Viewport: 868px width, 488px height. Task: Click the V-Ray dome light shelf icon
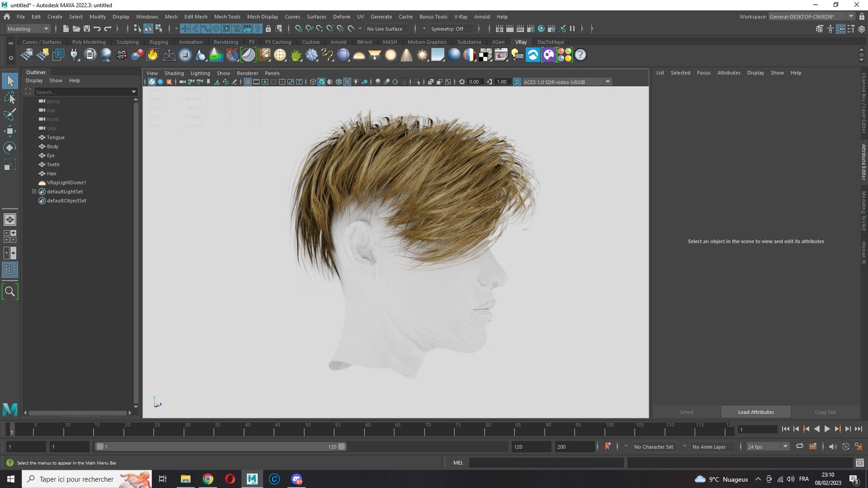point(359,55)
